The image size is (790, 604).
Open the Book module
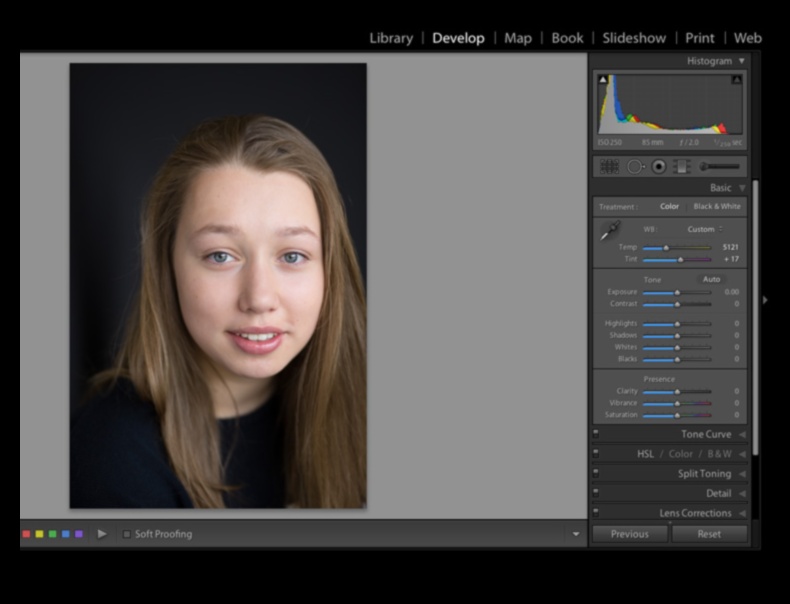coord(567,38)
